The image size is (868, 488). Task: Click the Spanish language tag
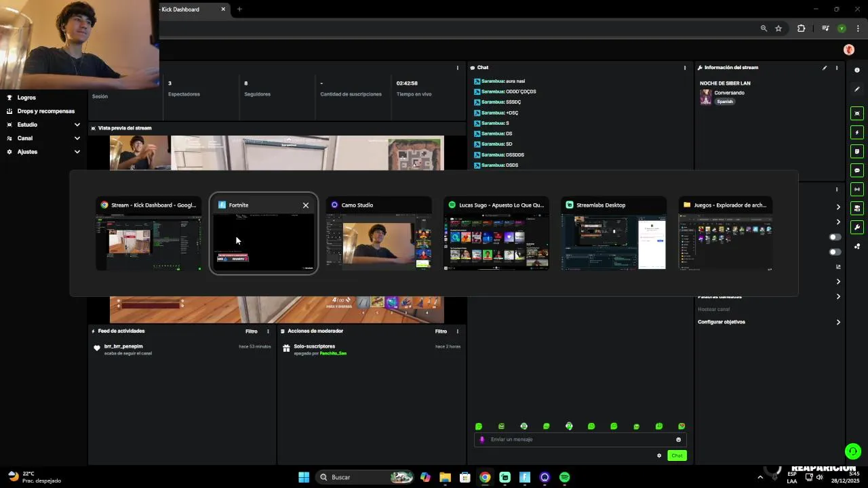725,102
